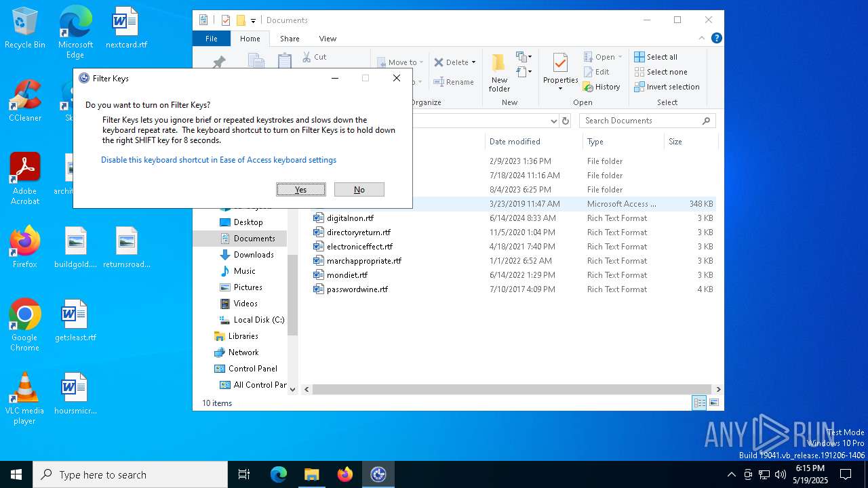The image size is (868, 488).
Task: Click Select all
Action: click(x=656, y=57)
